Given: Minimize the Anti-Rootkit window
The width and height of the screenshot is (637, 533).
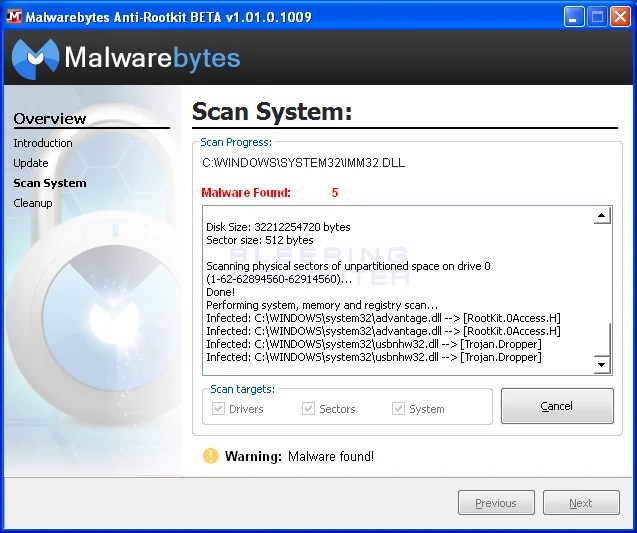Looking at the screenshot, I should pos(574,17).
